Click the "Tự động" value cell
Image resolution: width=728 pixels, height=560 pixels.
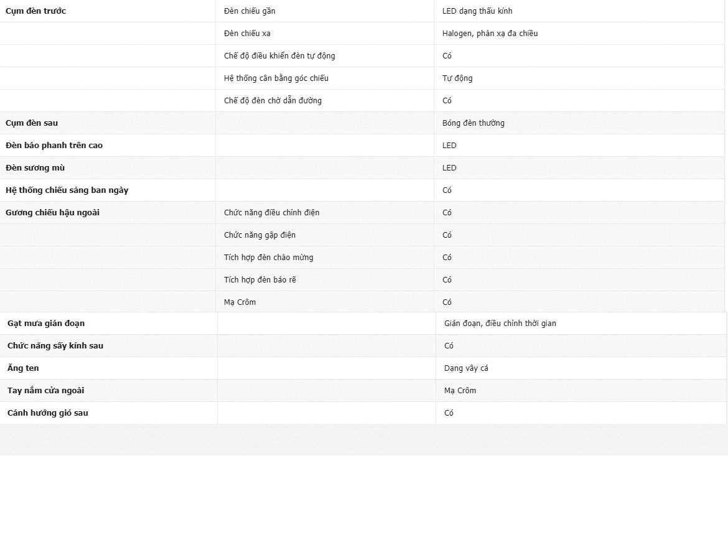click(x=457, y=78)
